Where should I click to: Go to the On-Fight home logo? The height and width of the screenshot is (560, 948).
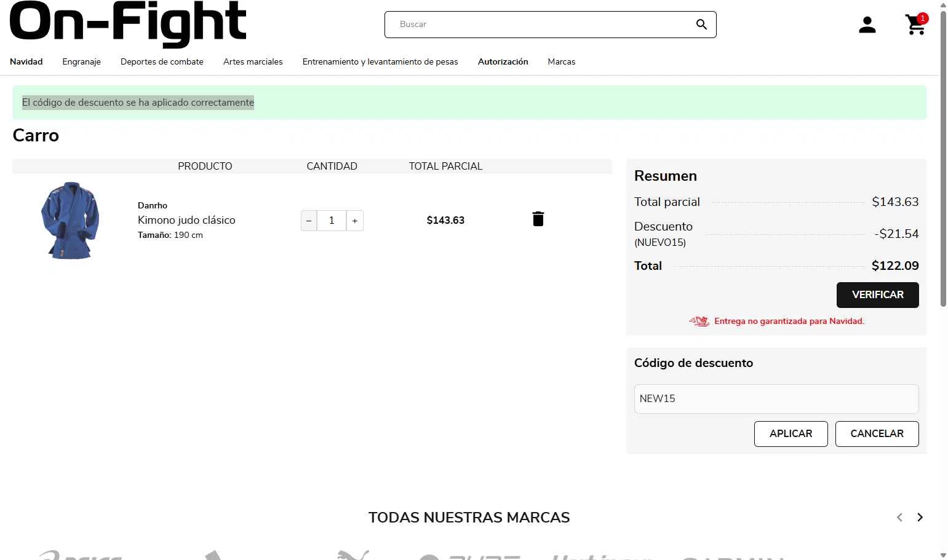click(128, 23)
